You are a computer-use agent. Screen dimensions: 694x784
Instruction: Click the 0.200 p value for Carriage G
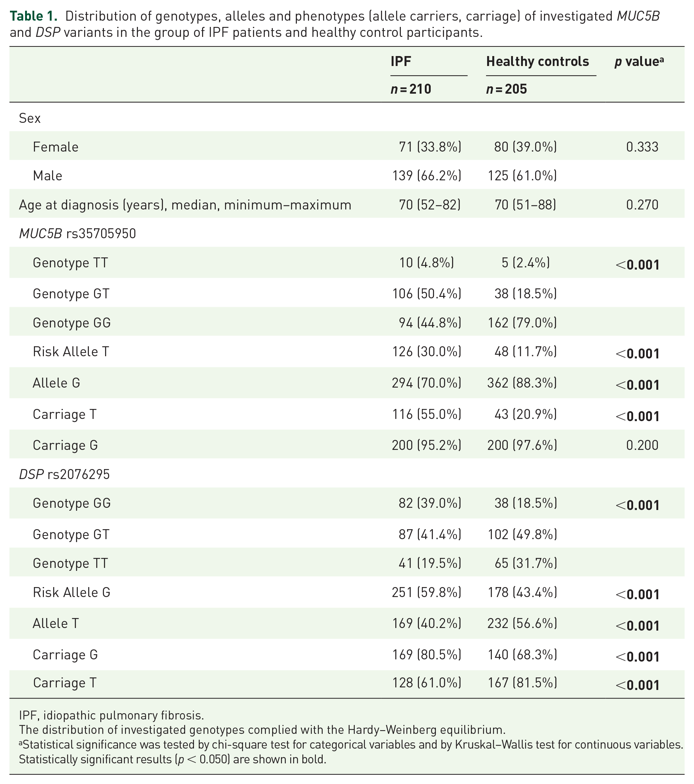click(x=642, y=445)
